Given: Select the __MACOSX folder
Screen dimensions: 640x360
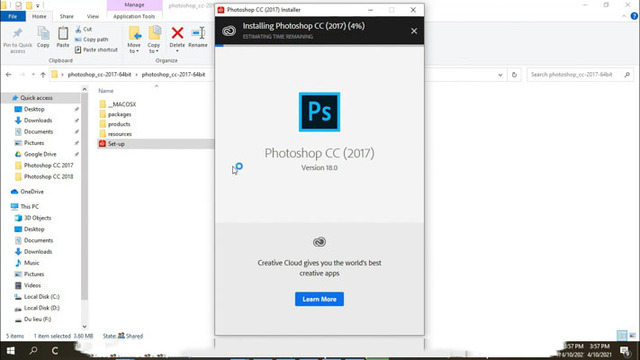Looking at the screenshot, I should (x=118, y=104).
